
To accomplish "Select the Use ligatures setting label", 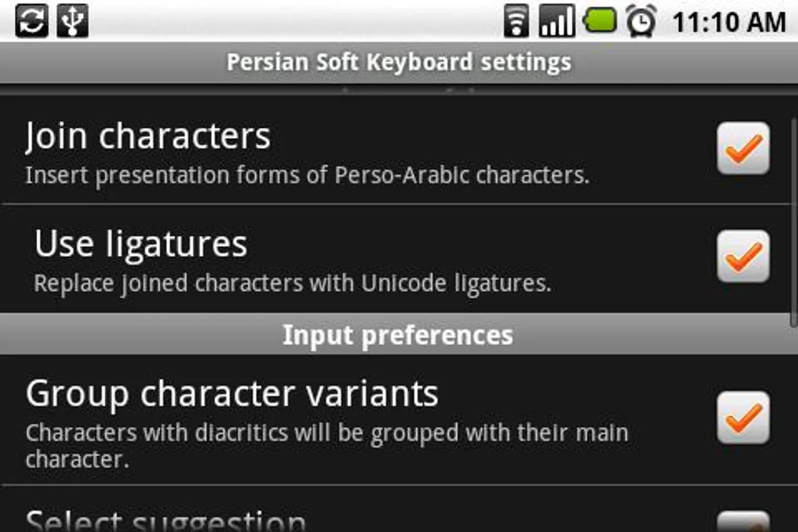I will point(141,244).
